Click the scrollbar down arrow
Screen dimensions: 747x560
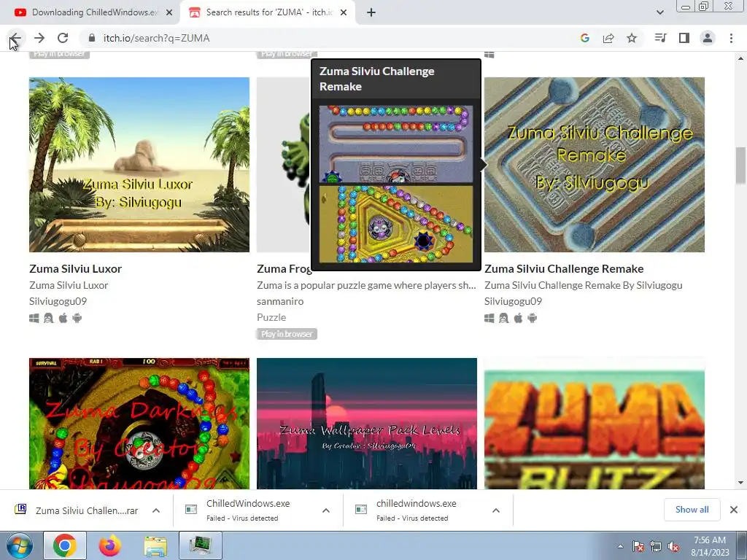(740, 483)
